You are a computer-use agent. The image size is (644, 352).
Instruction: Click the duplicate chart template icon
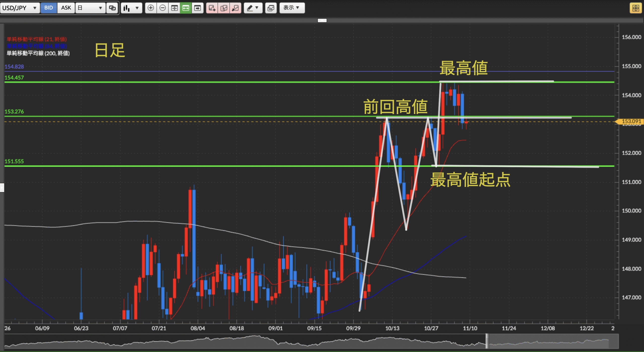click(x=224, y=8)
